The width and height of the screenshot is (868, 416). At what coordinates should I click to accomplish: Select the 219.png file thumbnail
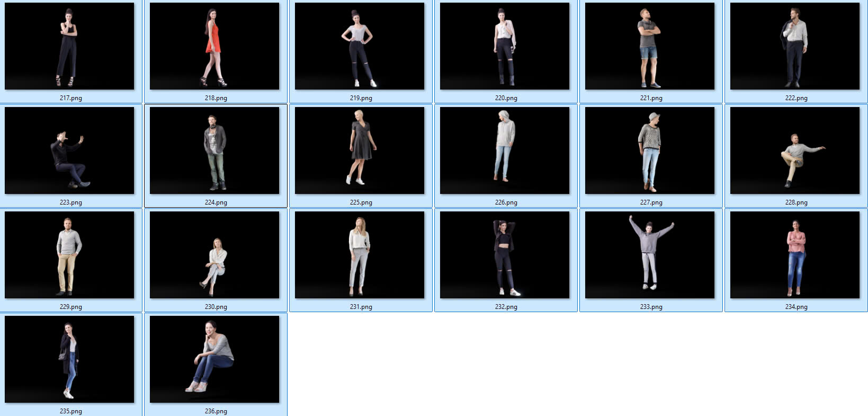pos(360,46)
